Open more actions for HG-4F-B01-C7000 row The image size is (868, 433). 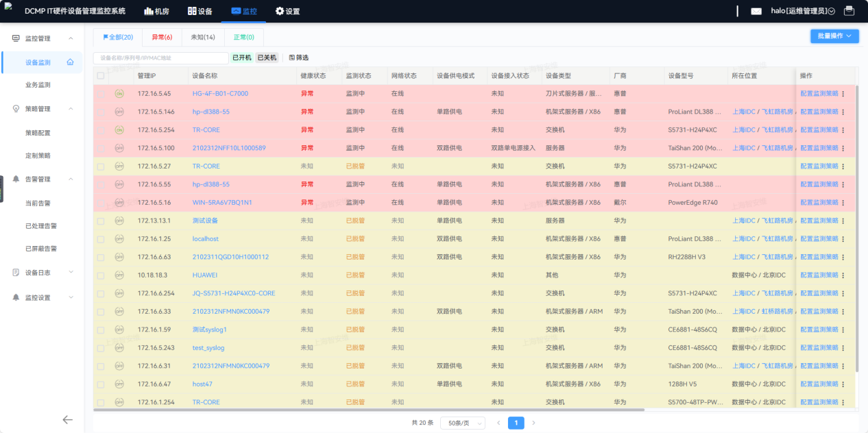843,94
